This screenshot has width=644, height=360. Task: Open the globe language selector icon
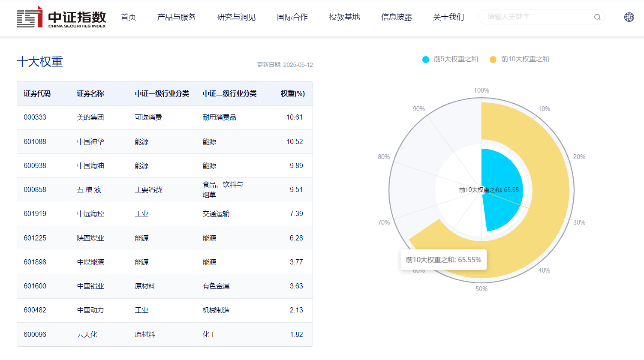click(x=629, y=17)
